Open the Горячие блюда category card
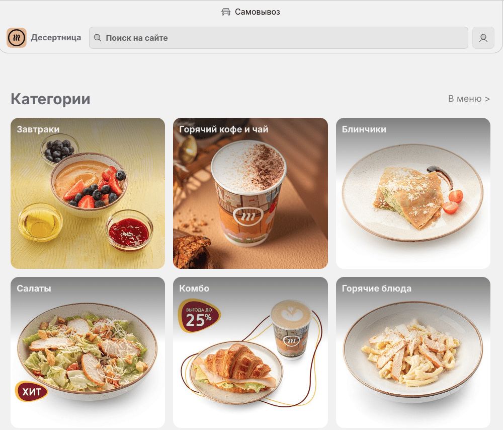Screen dimensions: 504x430 413,352
